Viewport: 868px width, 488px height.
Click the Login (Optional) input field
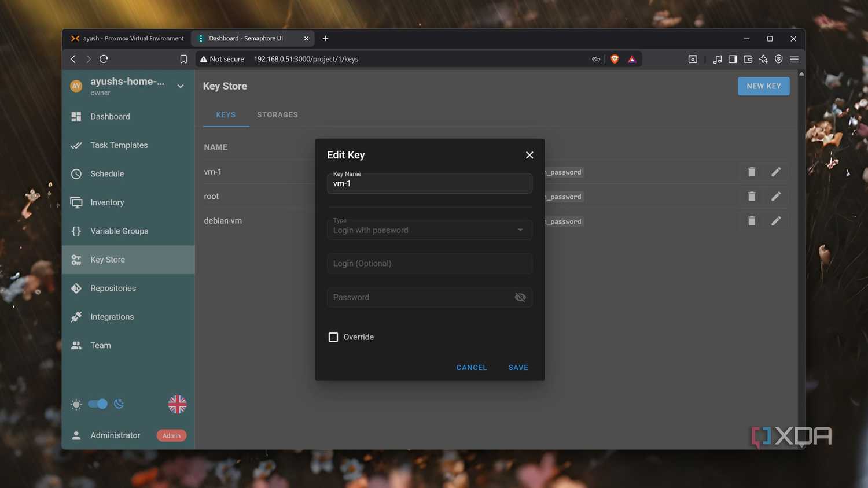pyautogui.click(x=429, y=264)
